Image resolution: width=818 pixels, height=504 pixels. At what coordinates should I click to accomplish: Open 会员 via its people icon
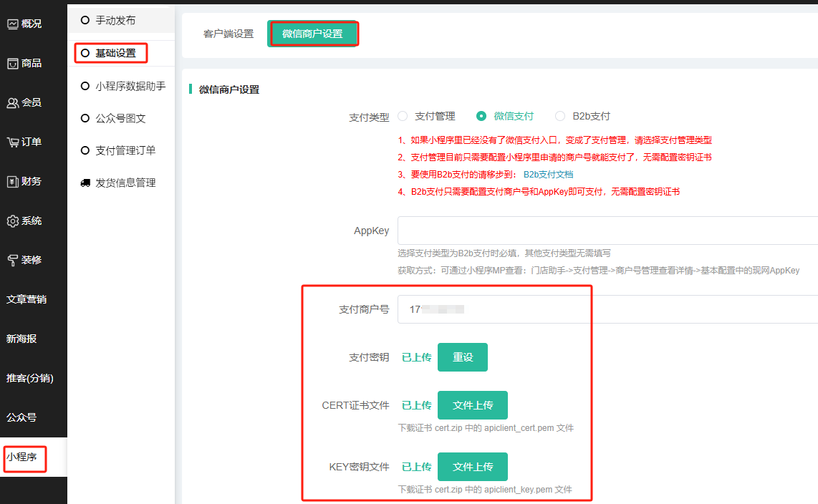pyautogui.click(x=13, y=103)
